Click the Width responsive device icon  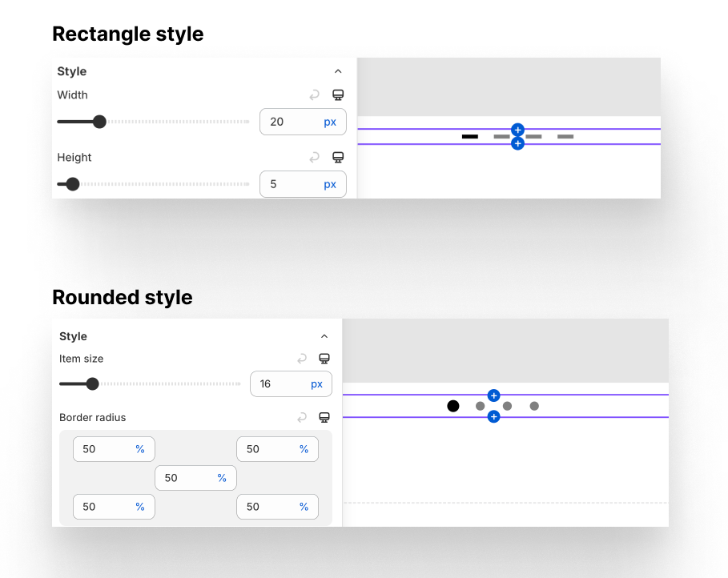coord(338,95)
